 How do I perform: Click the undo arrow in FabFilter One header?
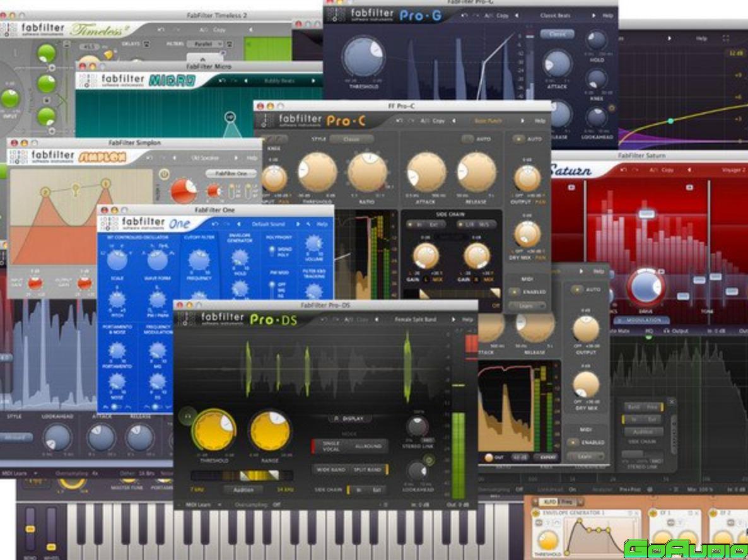(x=215, y=224)
